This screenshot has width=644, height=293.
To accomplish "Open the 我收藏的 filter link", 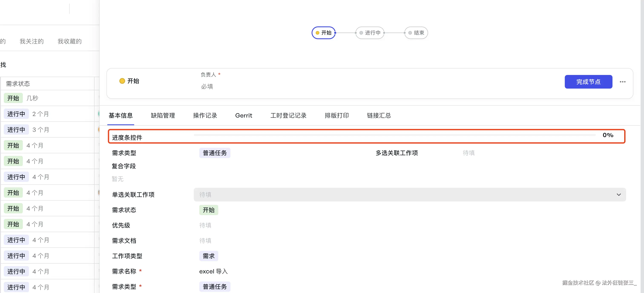I will (x=69, y=41).
